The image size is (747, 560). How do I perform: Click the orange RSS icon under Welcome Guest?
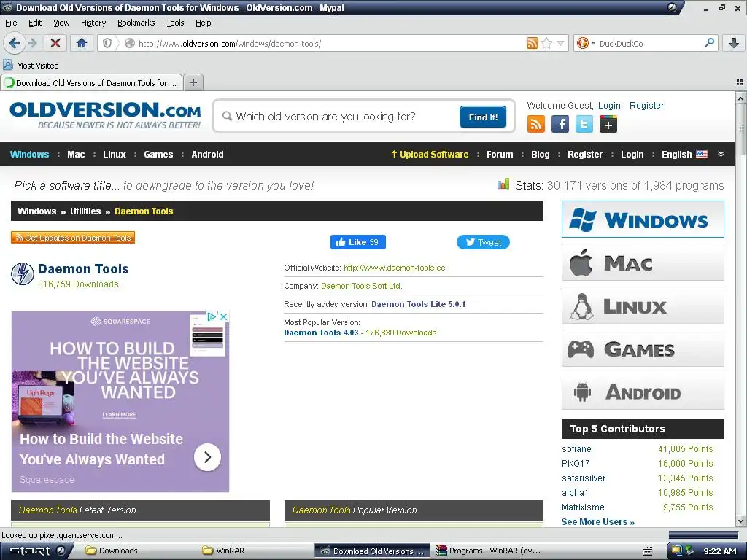click(x=536, y=124)
